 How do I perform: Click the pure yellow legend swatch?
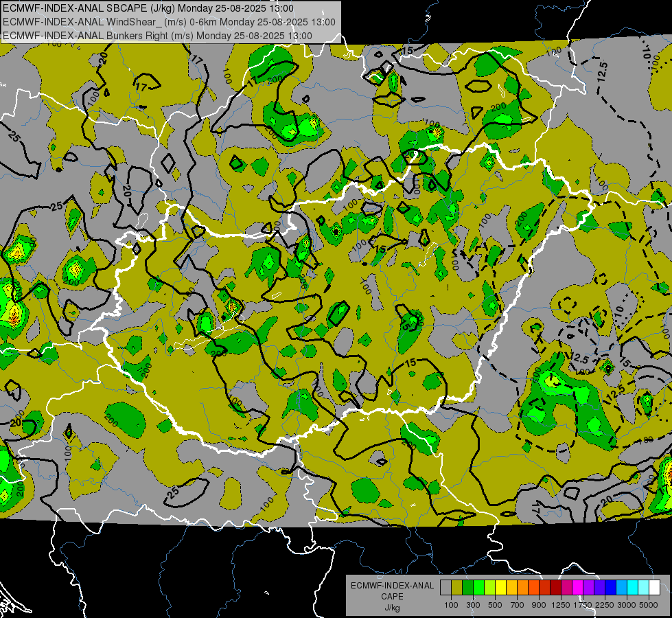[x=500, y=588]
